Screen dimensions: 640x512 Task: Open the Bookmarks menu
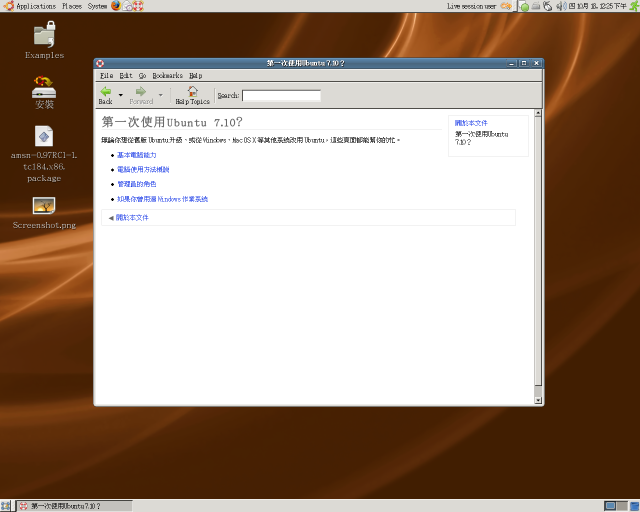pyautogui.click(x=167, y=76)
